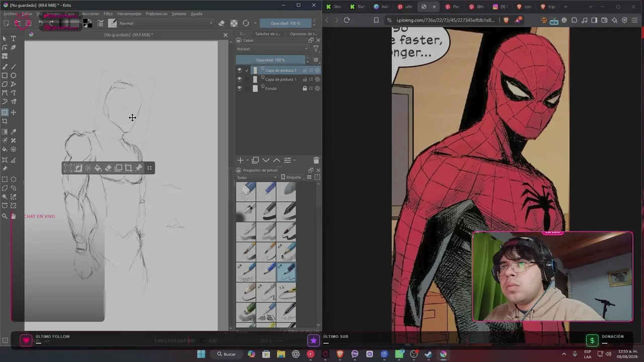The height and width of the screenshot is (362, 644).
Task: Hide the Fondo layer
Action: pos(239,88)
